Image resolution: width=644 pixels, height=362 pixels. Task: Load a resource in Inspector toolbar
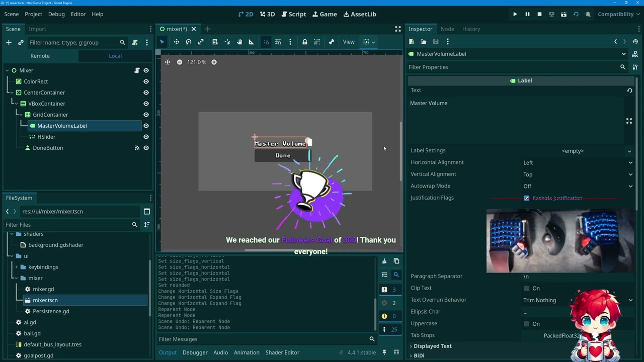424,42
